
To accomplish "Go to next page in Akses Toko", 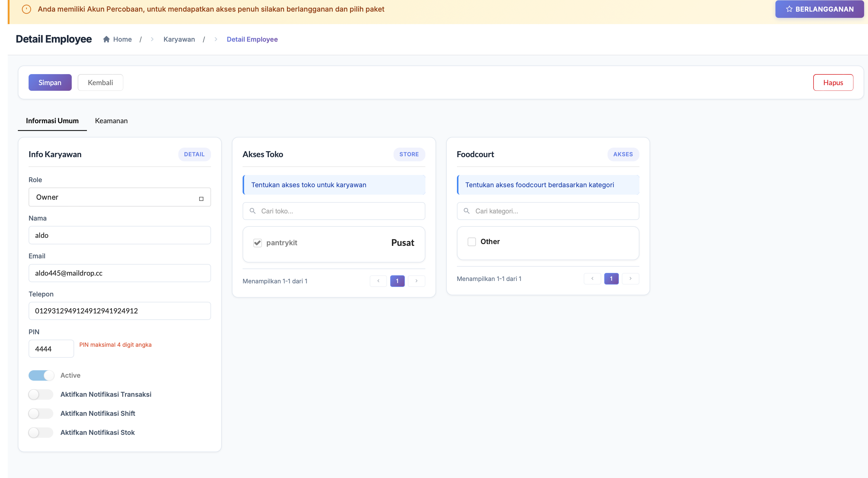I will pyautogui.click(x=416, y=281).
